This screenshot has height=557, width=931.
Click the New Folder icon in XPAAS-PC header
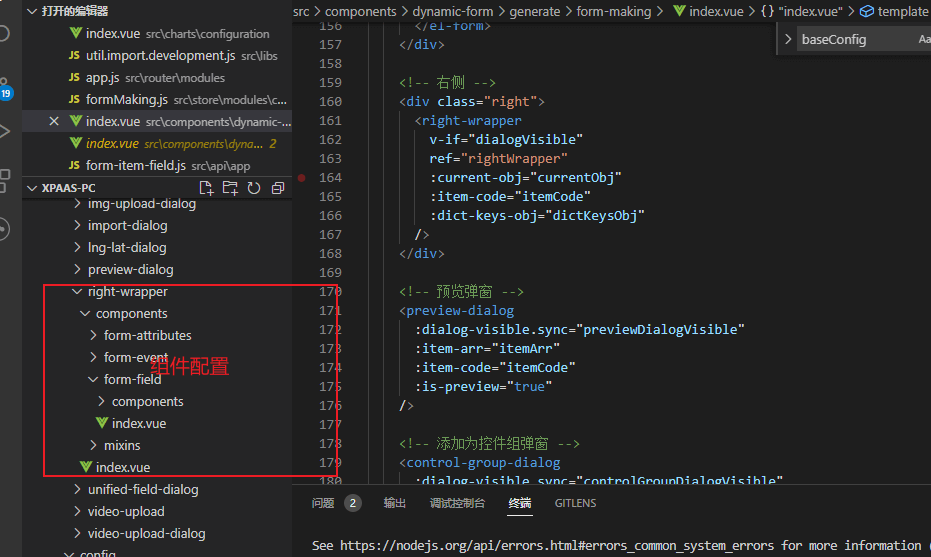[230, 188]
